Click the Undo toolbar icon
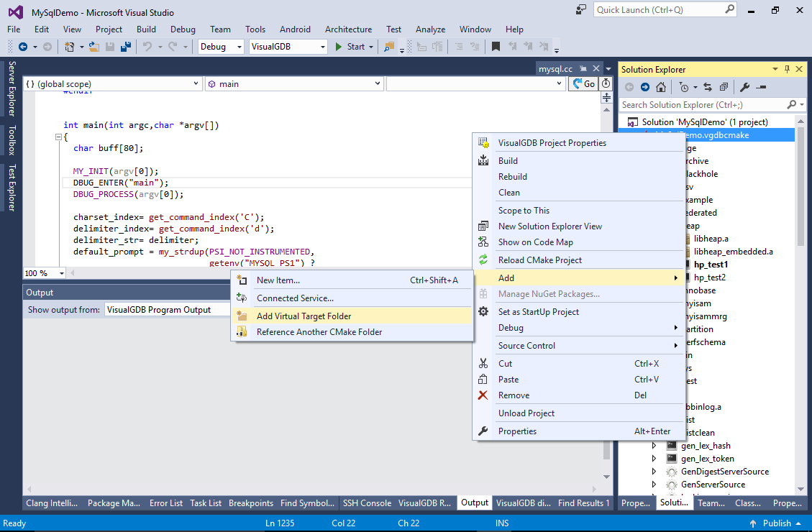The width and height of the screenshot is (812, 532). 147,47
